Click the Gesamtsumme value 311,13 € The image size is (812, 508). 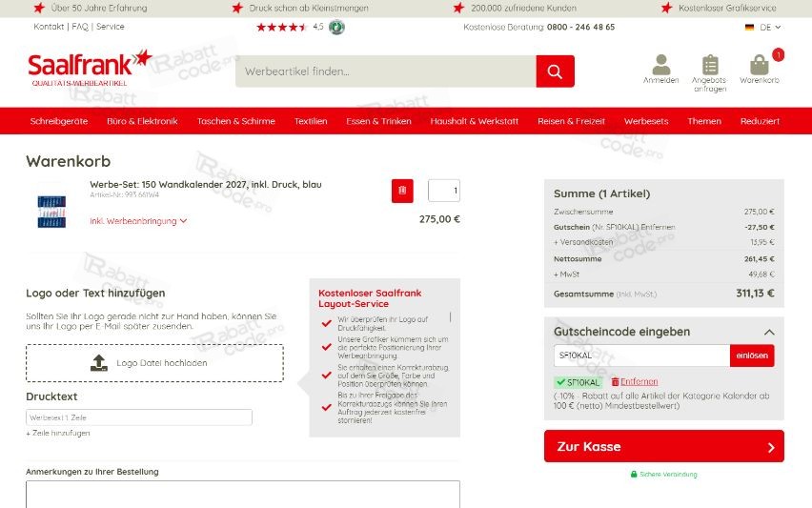point(755,294)
